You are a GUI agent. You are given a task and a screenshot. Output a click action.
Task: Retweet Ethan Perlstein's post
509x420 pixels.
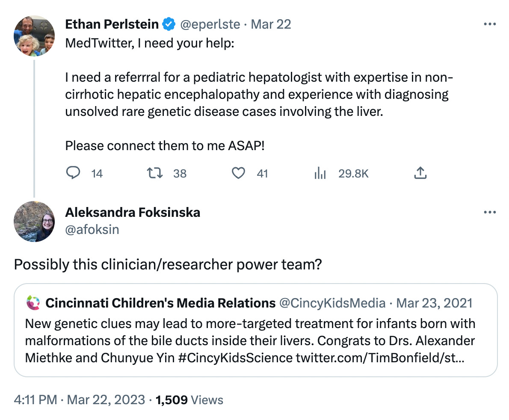point(155,173)
